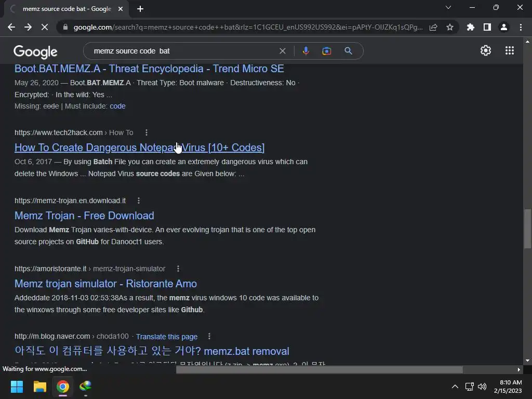Screen dimensions: 532x399
Task: Clear the Google search box text
Action: (x=282, y=51)
